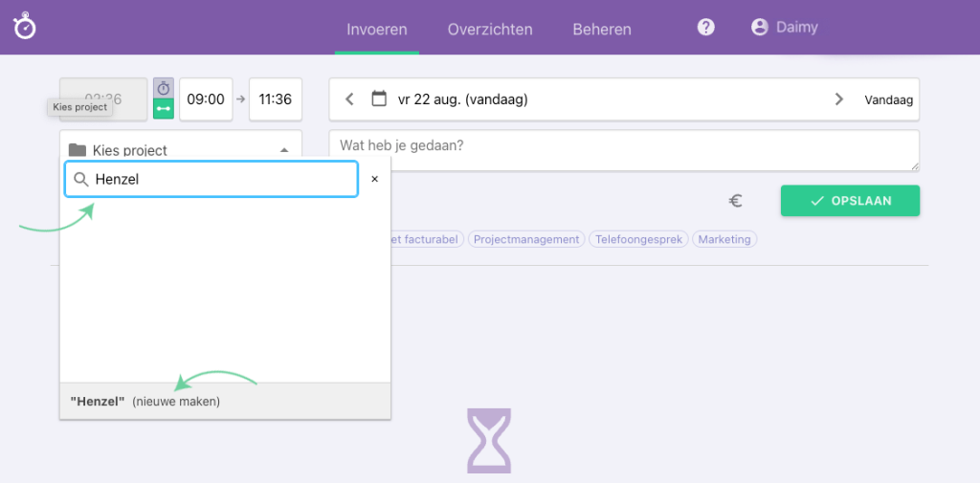Click the OPSLAAN save button
Image resolution: width=980 pixels, height=483 pixels.
850,201
